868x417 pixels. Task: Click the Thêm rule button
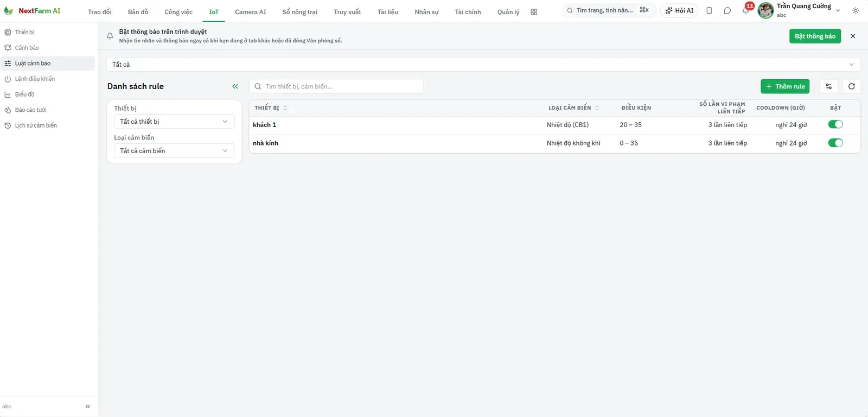pos(785,86)
